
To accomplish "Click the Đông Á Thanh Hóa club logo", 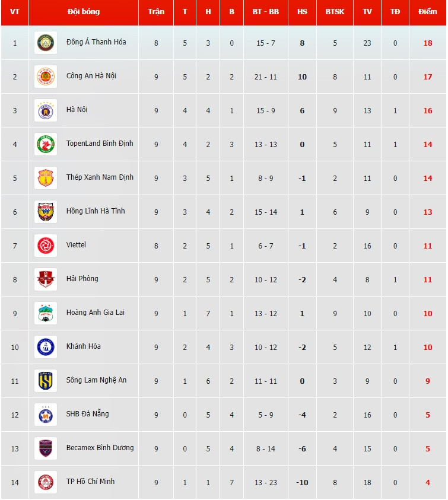I will click(46, 43).
